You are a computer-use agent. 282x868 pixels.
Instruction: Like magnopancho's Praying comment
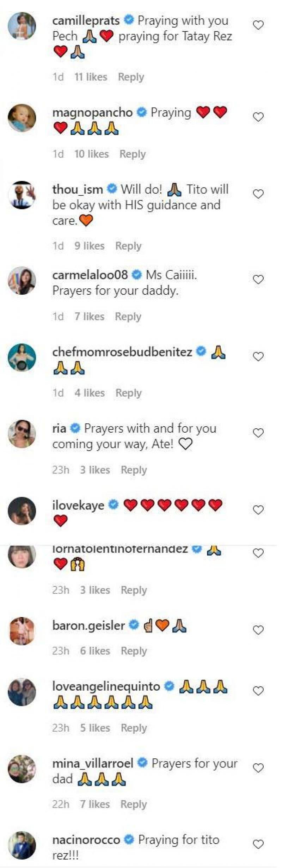click(258, 117)
